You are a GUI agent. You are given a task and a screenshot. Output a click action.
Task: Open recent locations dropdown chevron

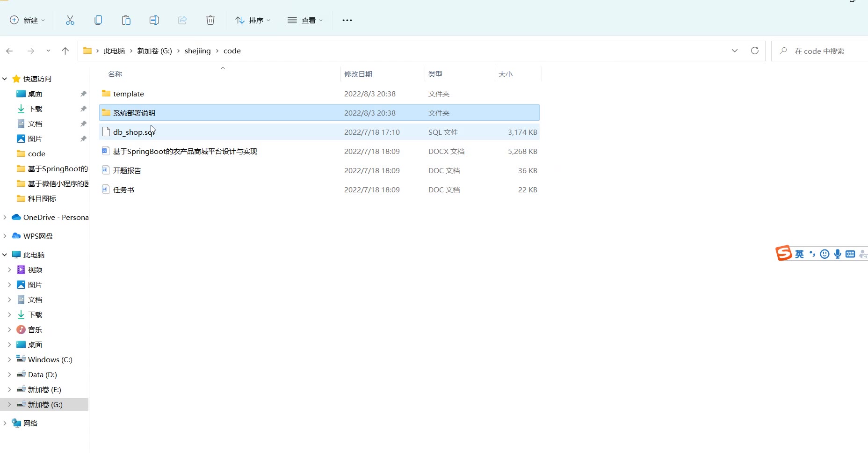(48, 51)
